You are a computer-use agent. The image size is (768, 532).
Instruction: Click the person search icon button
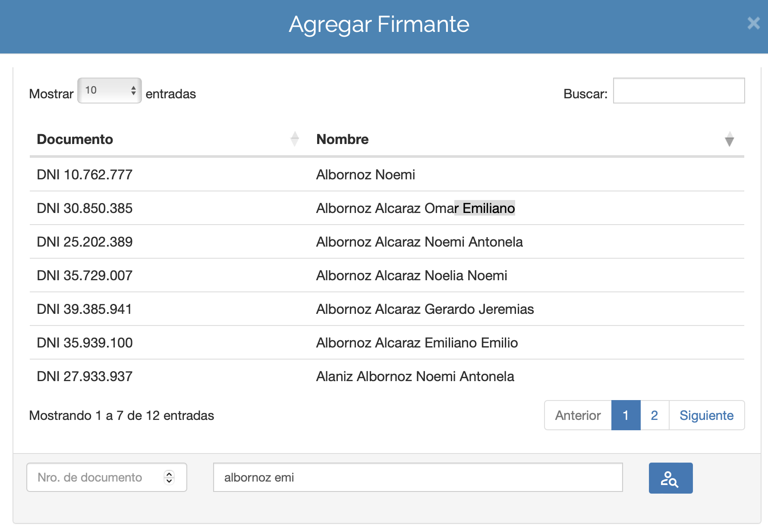(670, 477)
